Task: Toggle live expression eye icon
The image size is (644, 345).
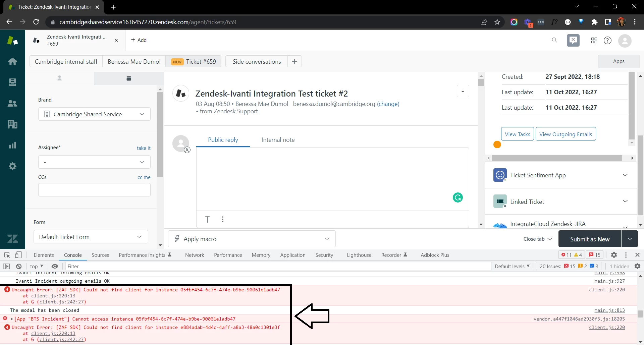Action: [x=55, y=266]
